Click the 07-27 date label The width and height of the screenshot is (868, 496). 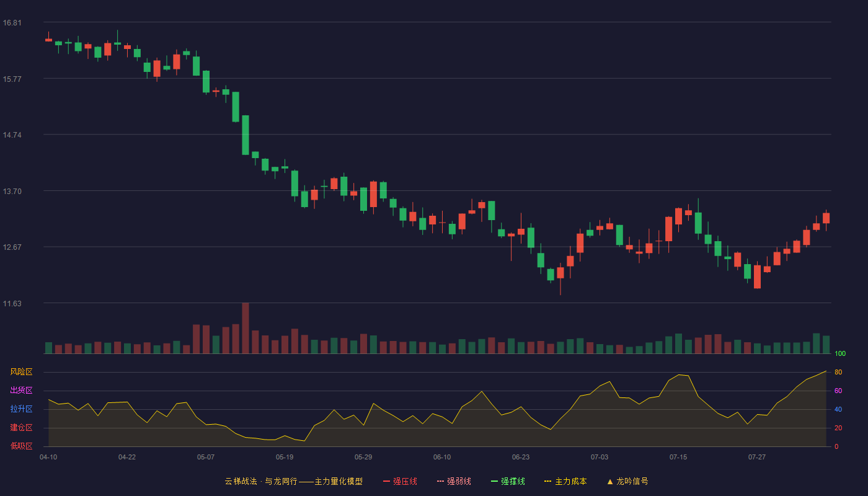coord(757,457)
